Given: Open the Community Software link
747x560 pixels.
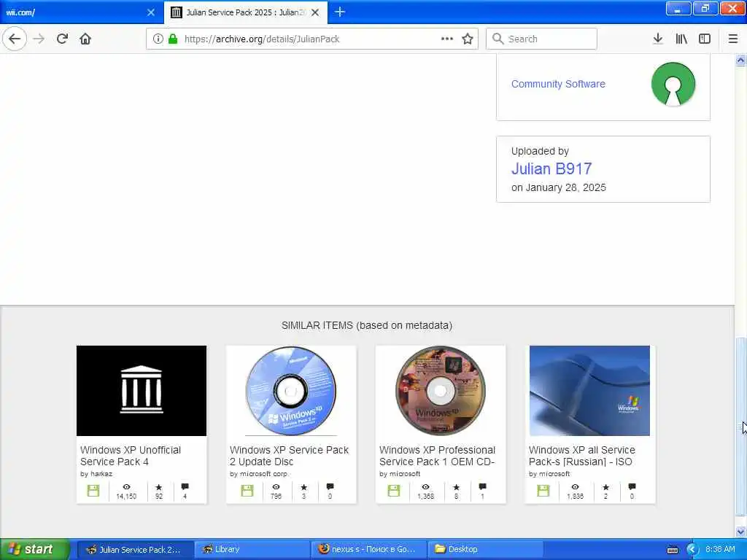Looking at the screenshot, I should pyautogui.click(x=558, y=84).
